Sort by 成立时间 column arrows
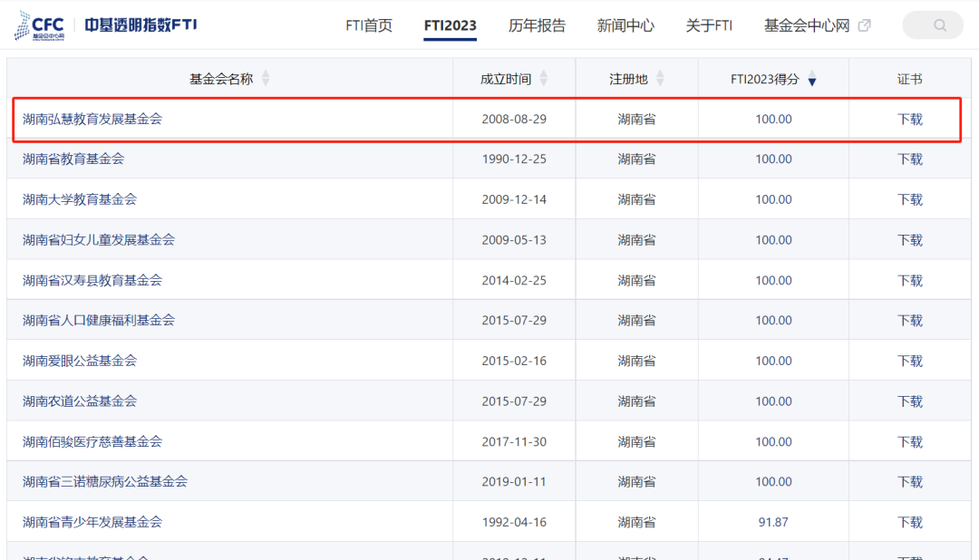The width and height of the screenshot is (979, 560). (x=544, y=79)
